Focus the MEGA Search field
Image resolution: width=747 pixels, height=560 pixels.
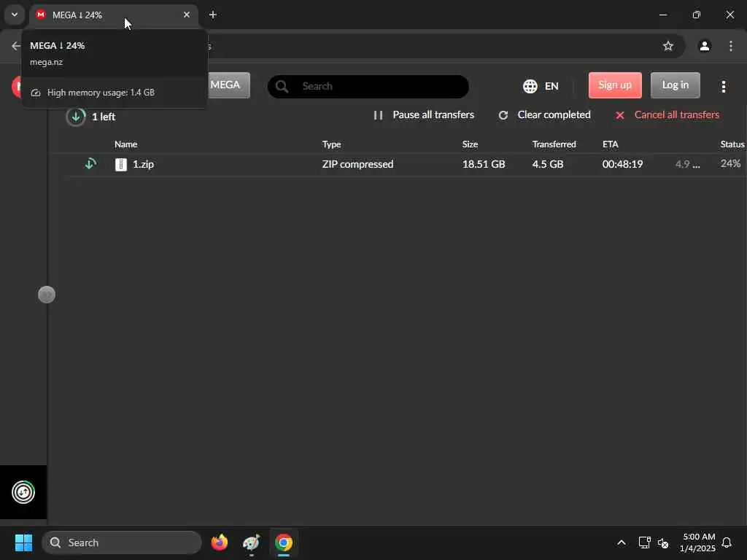(x=368, y=86)
